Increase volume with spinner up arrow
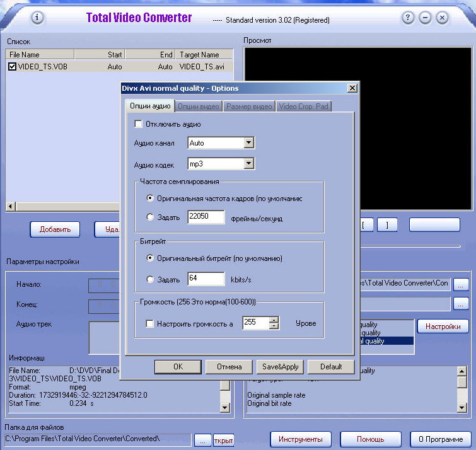476x450 pixels. (274, 320)
